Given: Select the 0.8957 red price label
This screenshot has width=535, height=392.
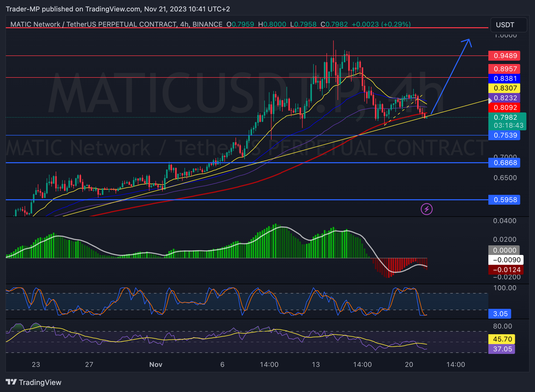Looking at the screenshot, I should click(x=504, y=69).
